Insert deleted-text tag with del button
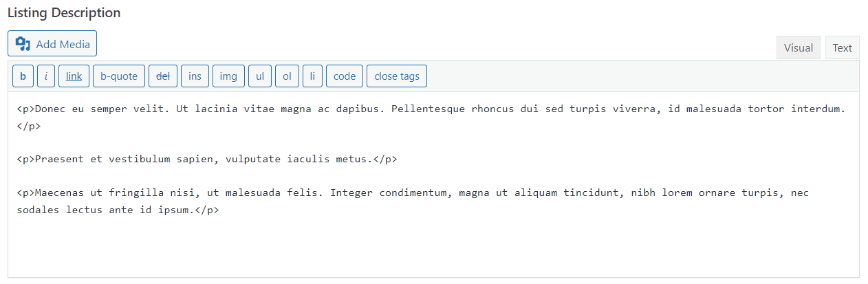 pyautogui.click(x=163, y=76)
